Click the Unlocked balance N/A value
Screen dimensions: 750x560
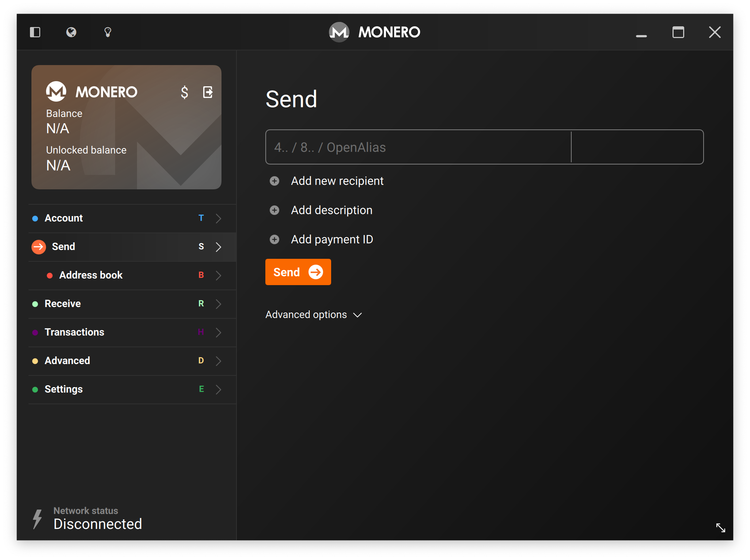tap(58, 166)
